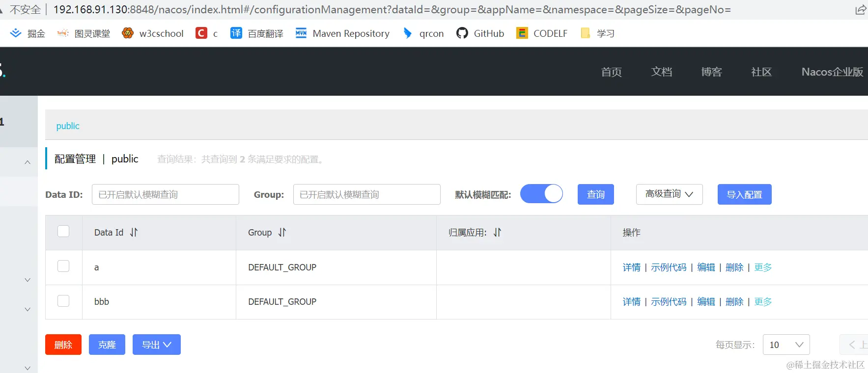The height and width of the screenshot is (373, 868).
Task: Toggle the 默认模糊匹配 switch
Action: click(541, 194)
